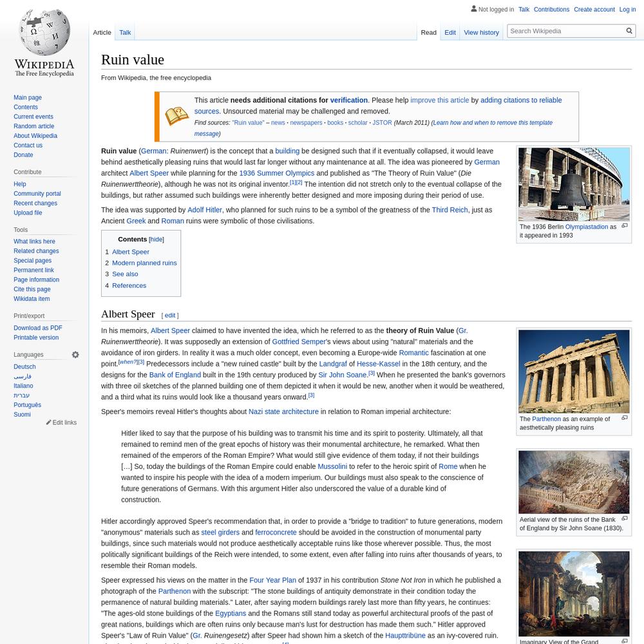
Task: Open Bank of England ruins aerial image
Action: point(574,482)
